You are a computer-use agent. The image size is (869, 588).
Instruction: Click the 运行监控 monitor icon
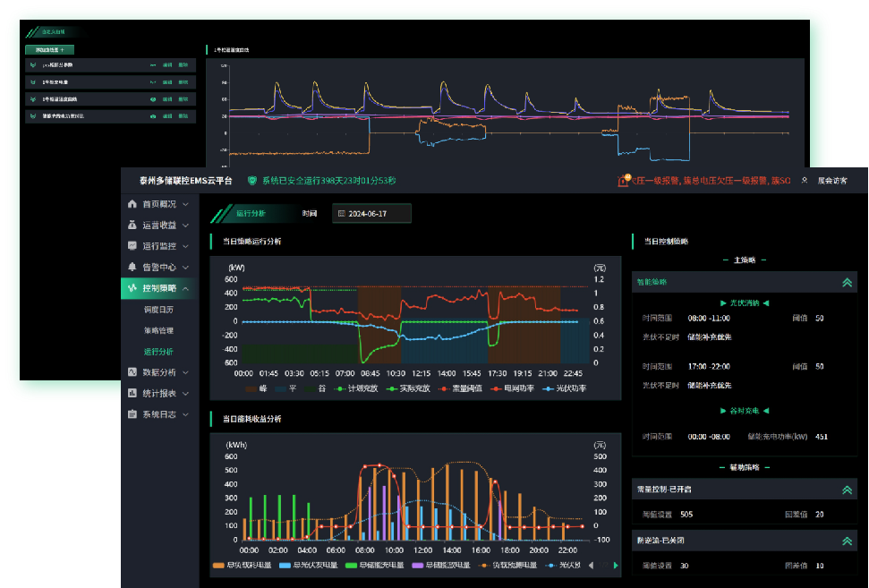[x=132, y=245]
